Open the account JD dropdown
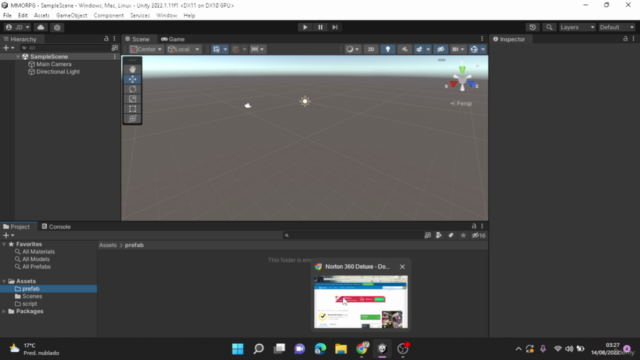 18,27
